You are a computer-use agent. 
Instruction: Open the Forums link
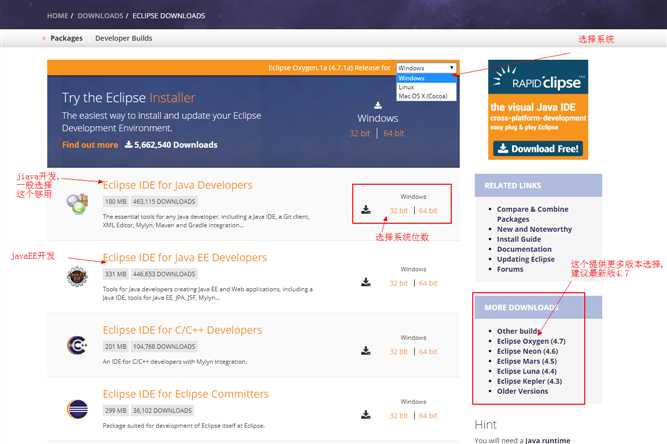click(510, 269)
